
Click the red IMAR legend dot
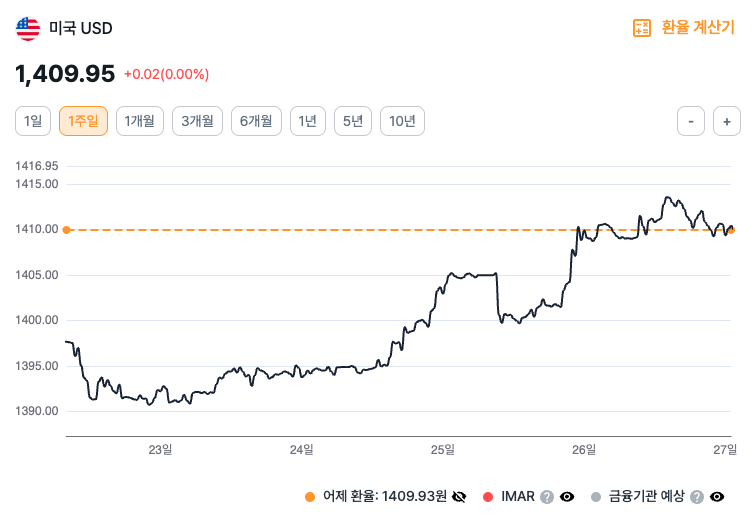coord(488,496)
